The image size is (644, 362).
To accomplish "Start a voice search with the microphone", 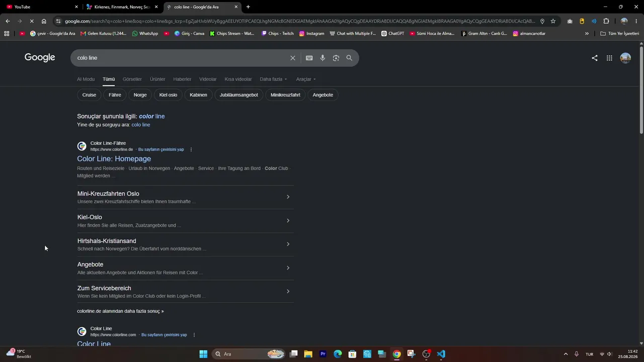I will (x=323, y=58).
